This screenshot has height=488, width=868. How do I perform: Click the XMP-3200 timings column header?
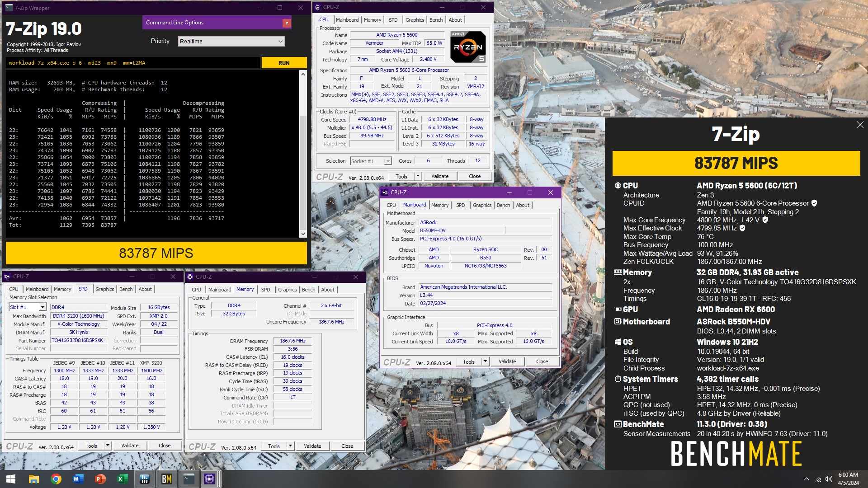[151, 363]
